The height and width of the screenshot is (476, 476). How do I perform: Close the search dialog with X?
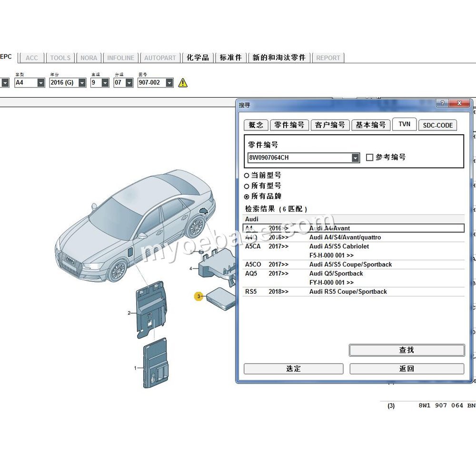coord(459,103)
